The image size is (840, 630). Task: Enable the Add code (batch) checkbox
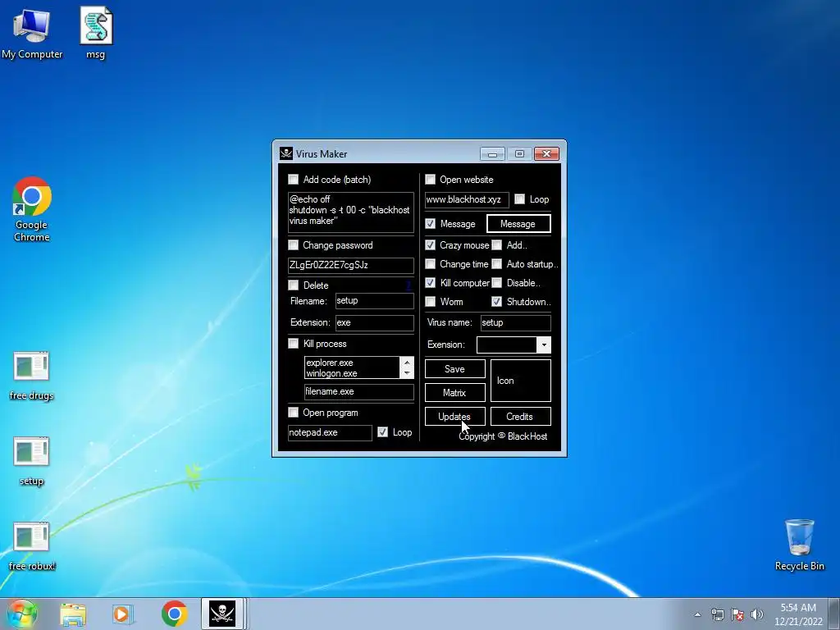point(293,180)
